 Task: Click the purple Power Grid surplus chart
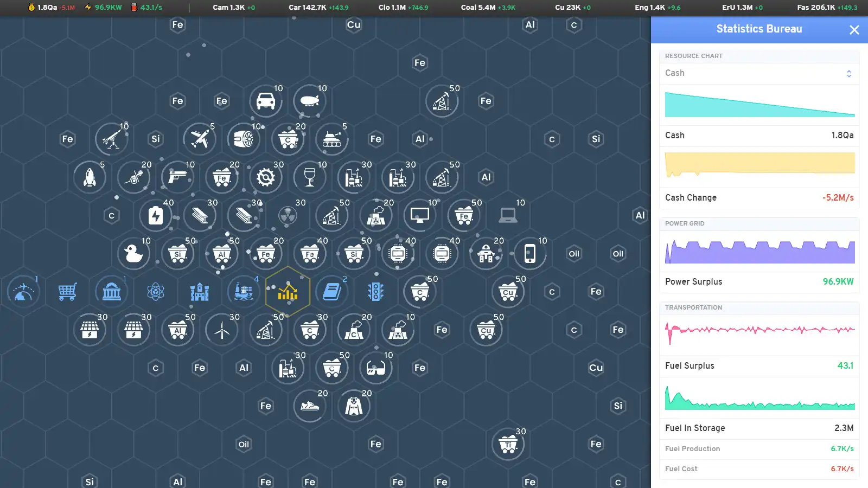[759, 252]
